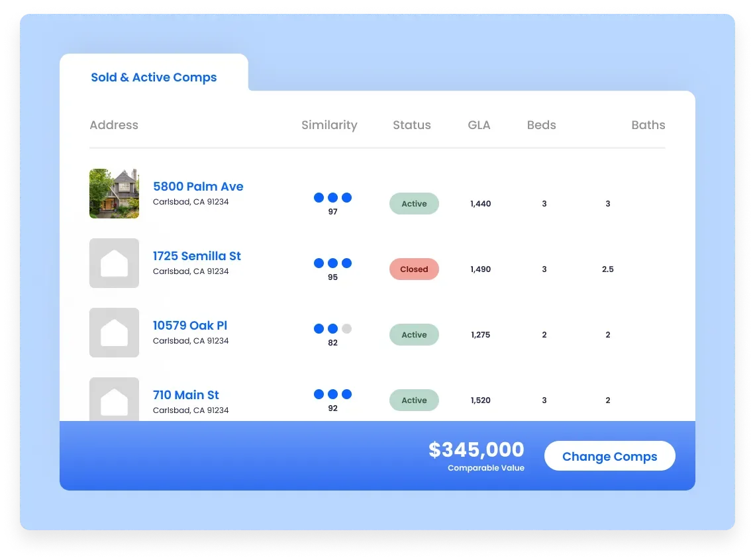This screenshot has width=755, height=560.
Task: Click the 82 similarity score indicator
Action: 333,343
